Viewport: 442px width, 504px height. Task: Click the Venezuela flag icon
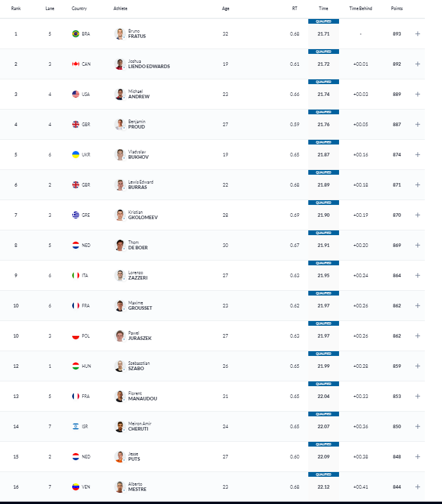[75, 487]
